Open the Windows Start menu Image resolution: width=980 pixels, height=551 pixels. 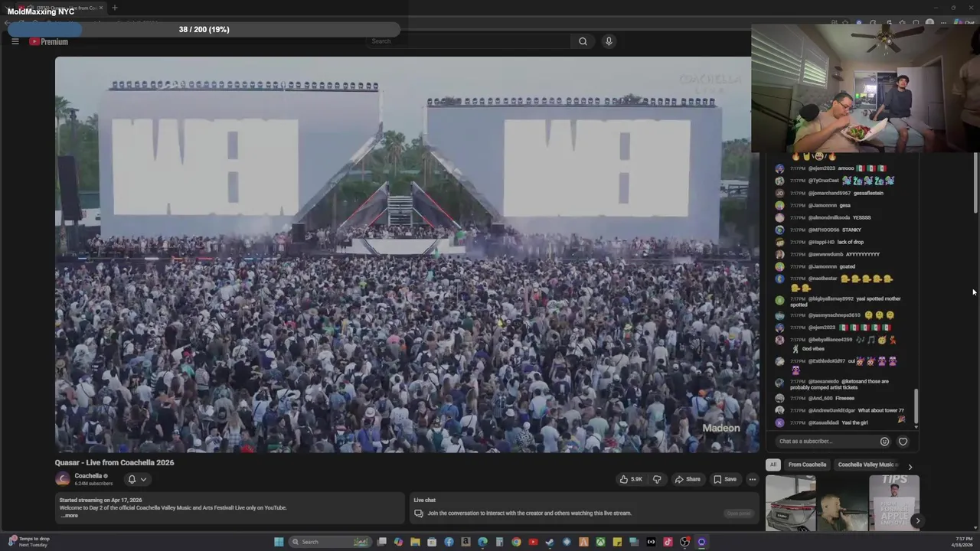pyautogui.click(x=279, y=542)
